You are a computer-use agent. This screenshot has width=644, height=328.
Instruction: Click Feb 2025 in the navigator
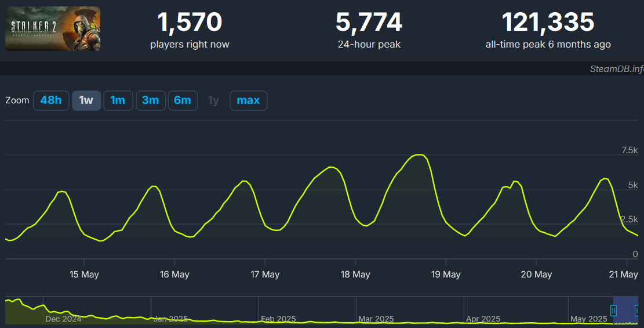(278, 319)
